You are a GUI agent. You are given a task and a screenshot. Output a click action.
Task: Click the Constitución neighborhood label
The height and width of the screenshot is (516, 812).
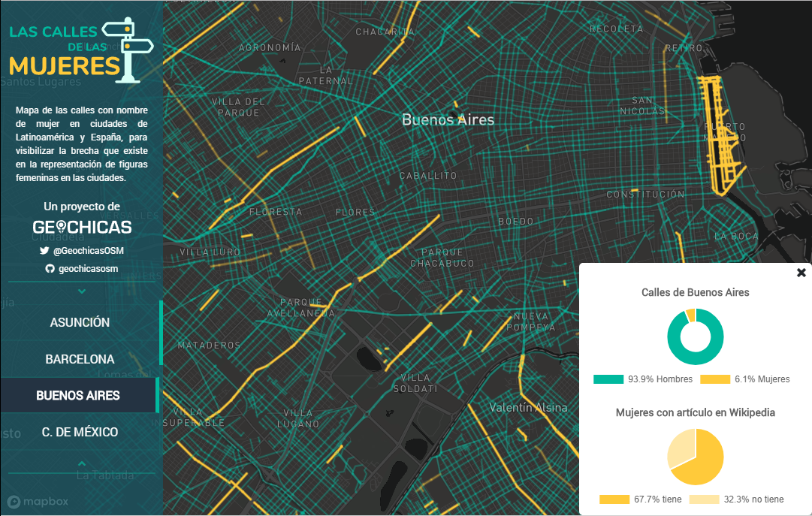[x=646, y=195]
